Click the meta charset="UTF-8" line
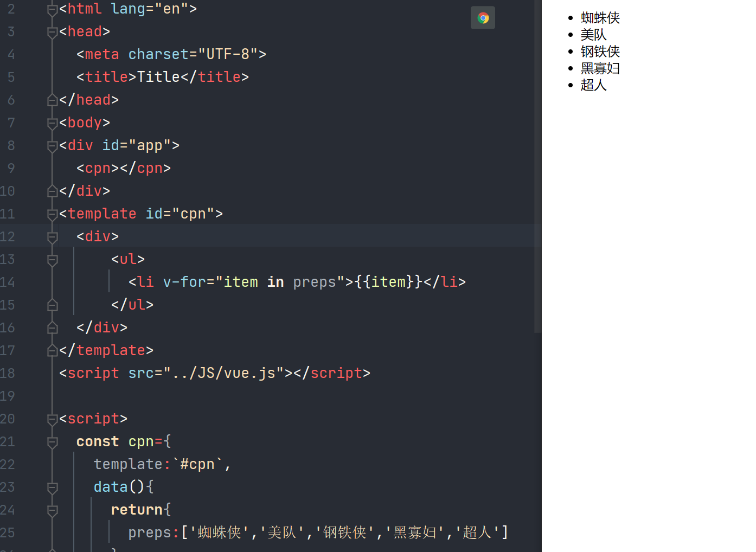Screen dimensions: 756x552 coord(171,54)
